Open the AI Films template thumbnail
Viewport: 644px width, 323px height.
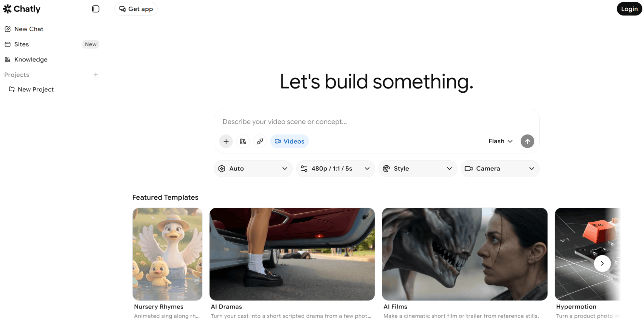[x=465, y=254]
